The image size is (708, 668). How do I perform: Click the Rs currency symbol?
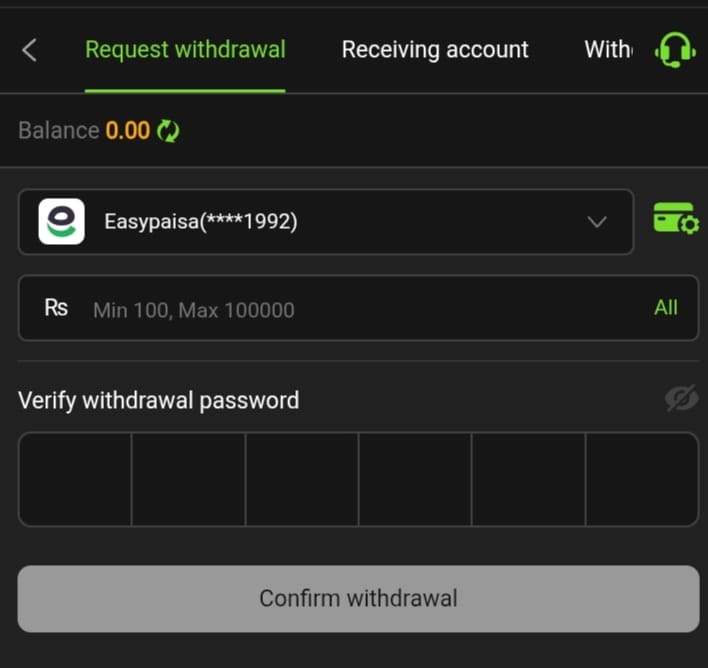point(56,308)
